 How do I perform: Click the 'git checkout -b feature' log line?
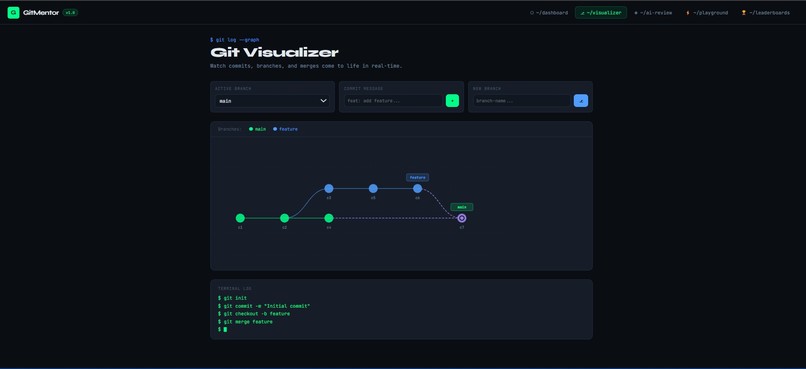pos(254,313)
